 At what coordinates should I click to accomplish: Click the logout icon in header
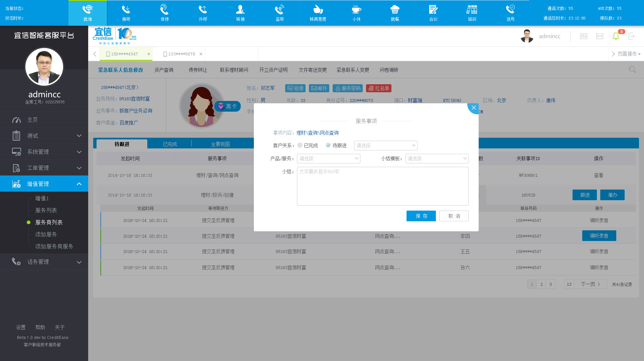point(631,36)
